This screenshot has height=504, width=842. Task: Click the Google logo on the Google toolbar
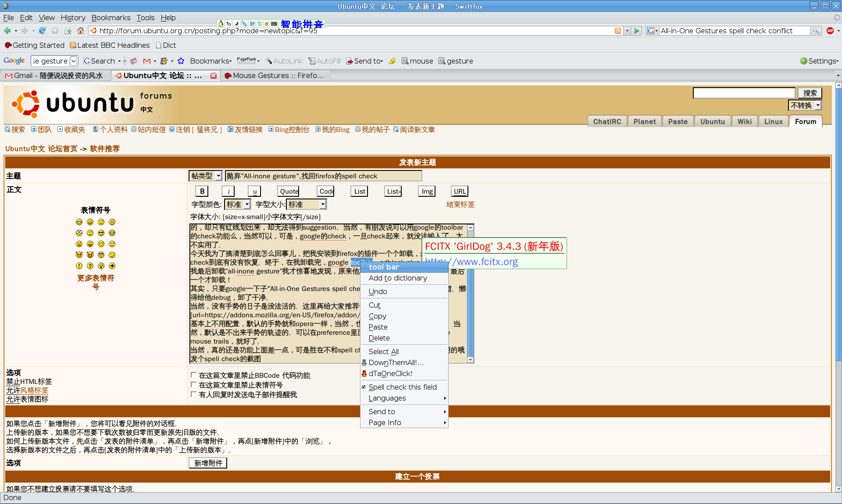click(x=14, y=61)
